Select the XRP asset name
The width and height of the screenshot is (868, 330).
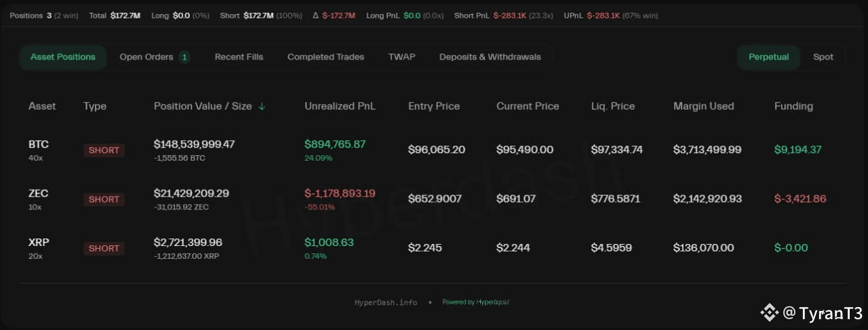pyautogui.click(x=39, y=242)
